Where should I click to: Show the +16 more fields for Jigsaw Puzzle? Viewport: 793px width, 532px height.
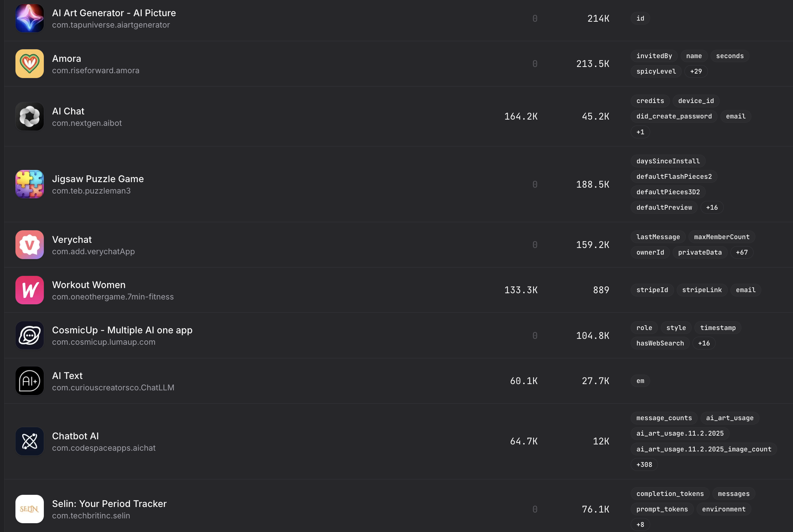point(711,208)
